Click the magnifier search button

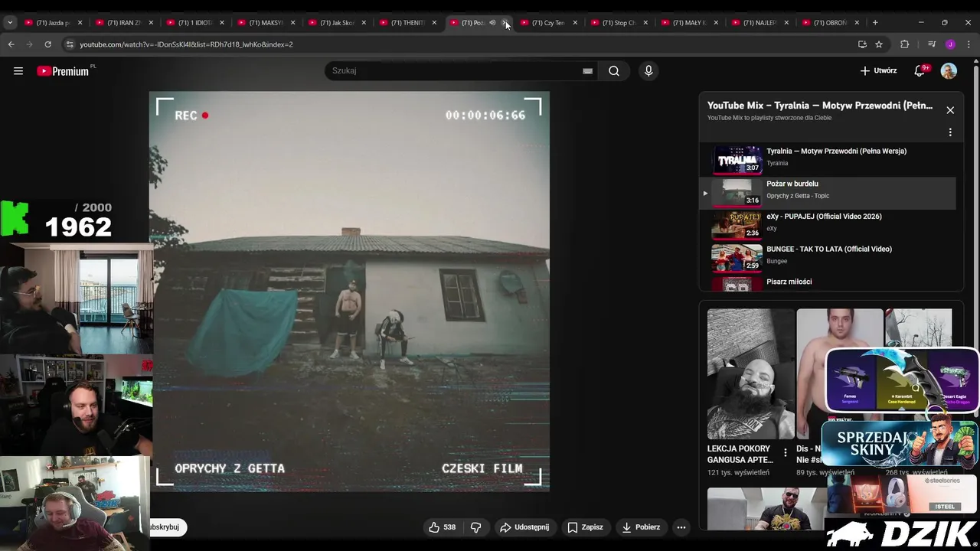point(614,71)
